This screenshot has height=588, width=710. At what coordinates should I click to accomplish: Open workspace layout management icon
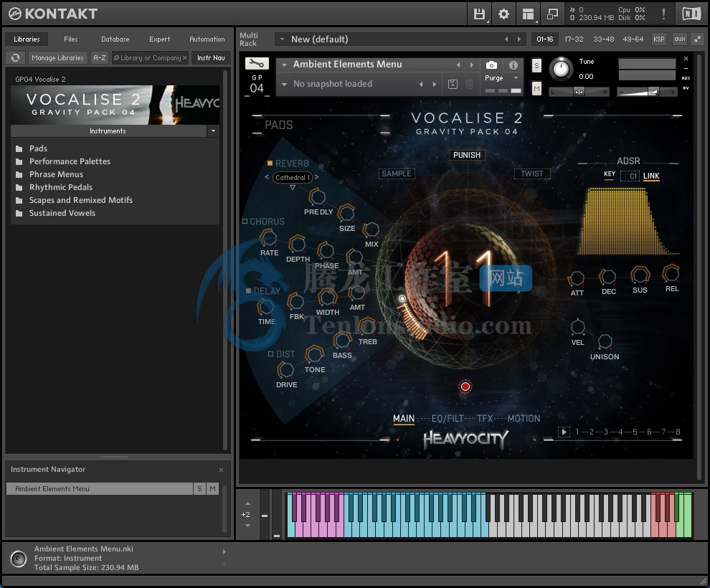click(528, 14)
